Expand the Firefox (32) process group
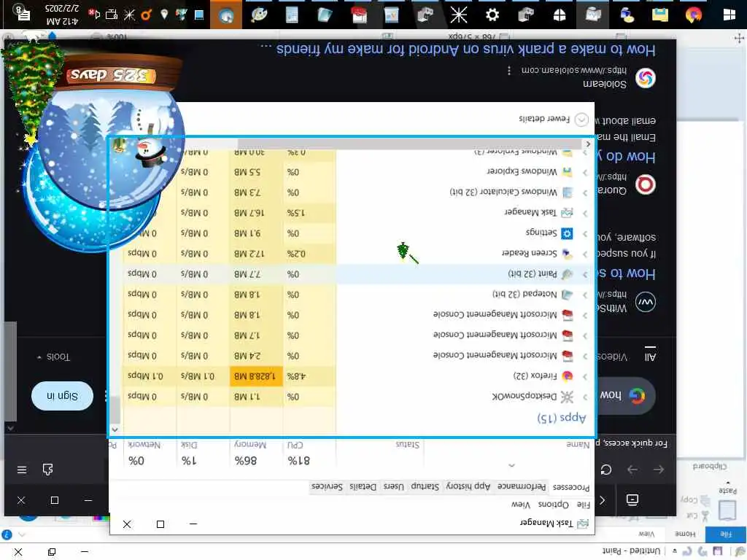Image resolution: width=747 pixels, height=560 pixels. (x=585, y=376)
